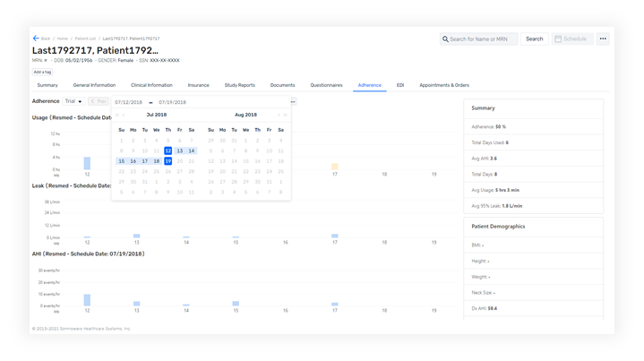This screenshot has height=361, width=644.
Task: Click the end date 07/19/2018 field
Action: click(x=173, y=102)
